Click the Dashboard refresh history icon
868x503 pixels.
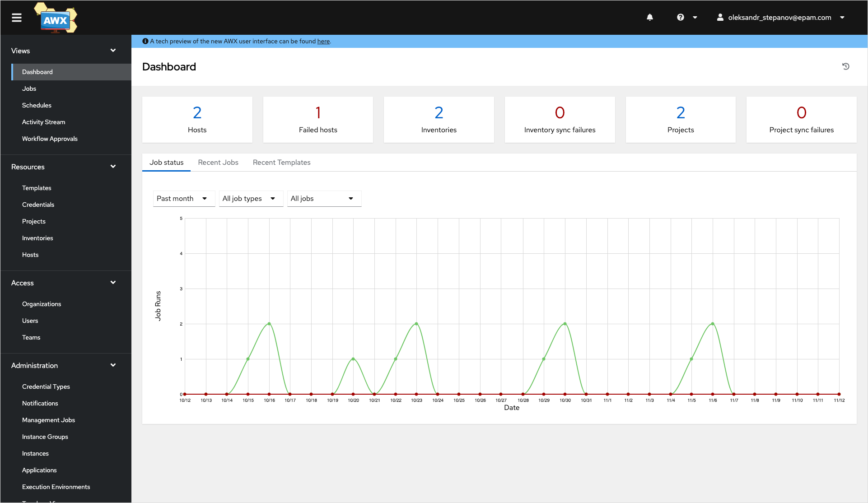point(845,66)
